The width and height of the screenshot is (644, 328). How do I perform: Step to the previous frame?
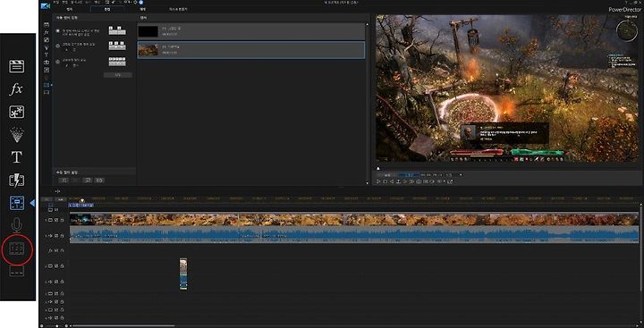(392, 181)
